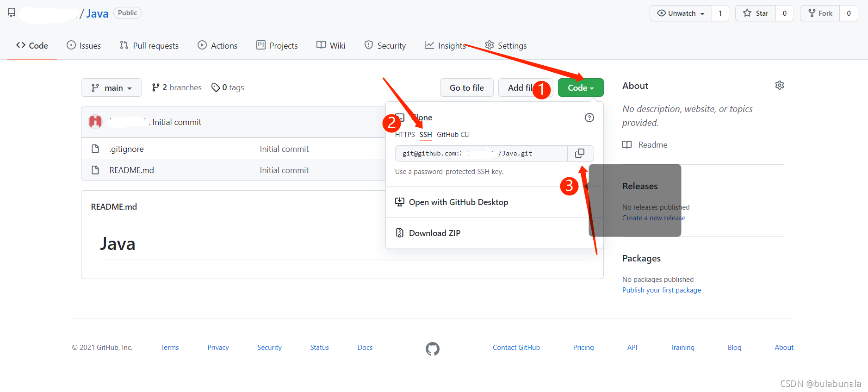Open footer Training link
The image size is (868, 392).
(682, 348)
